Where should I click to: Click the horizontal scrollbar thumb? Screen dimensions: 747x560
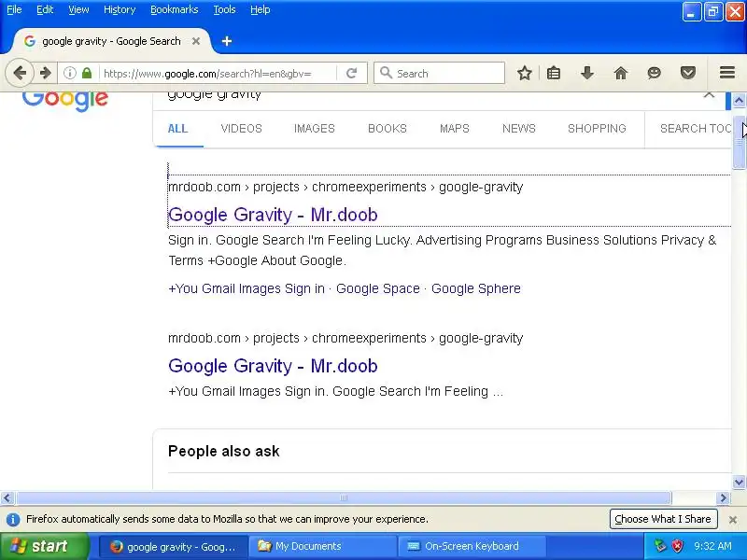click(x=344, y=498)
